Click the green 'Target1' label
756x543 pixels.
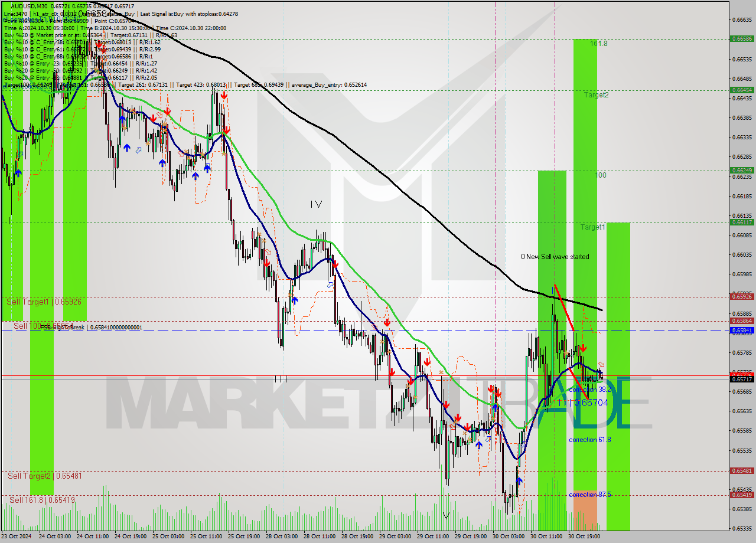pos(592,227)
